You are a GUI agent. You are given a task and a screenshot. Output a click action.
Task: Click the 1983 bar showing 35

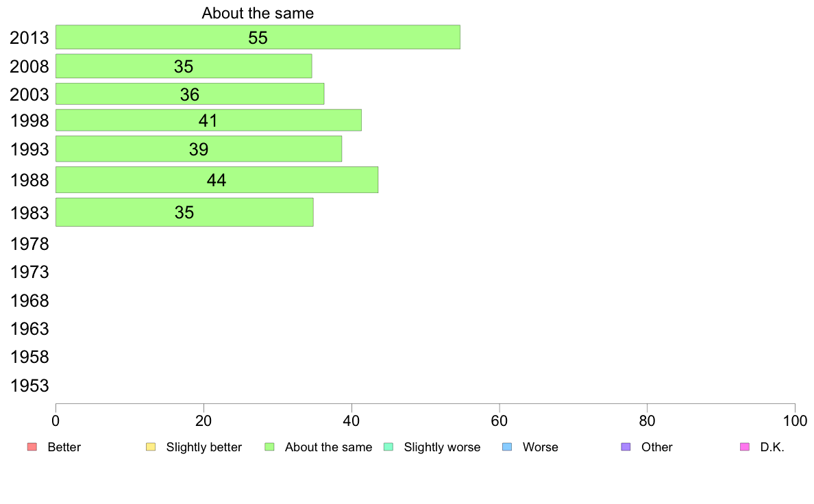[185, 212]
